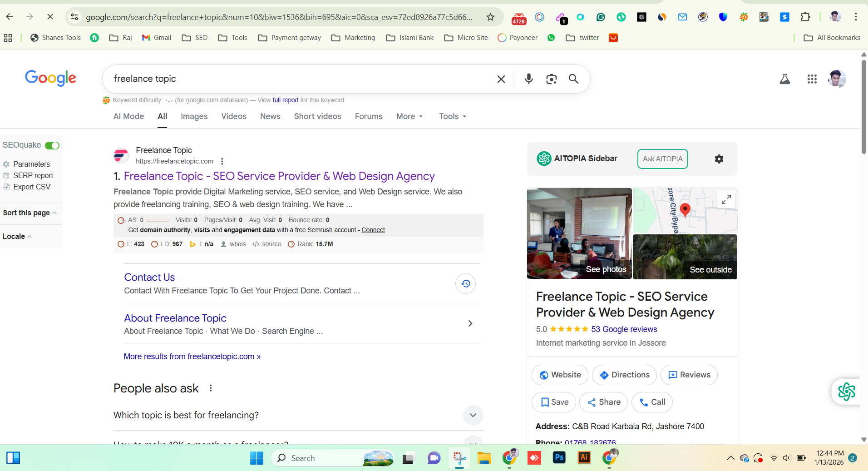
Task: Save the business listing
Action: coord(554,402)
